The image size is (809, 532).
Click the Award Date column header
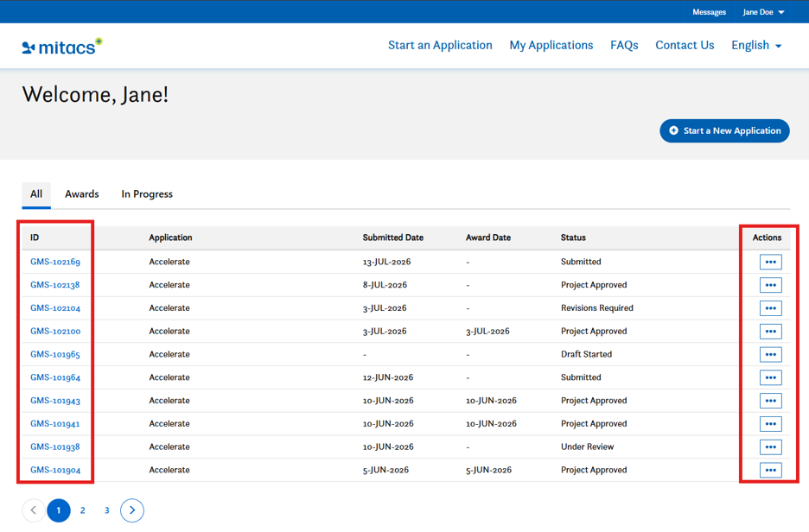(488, 237)
